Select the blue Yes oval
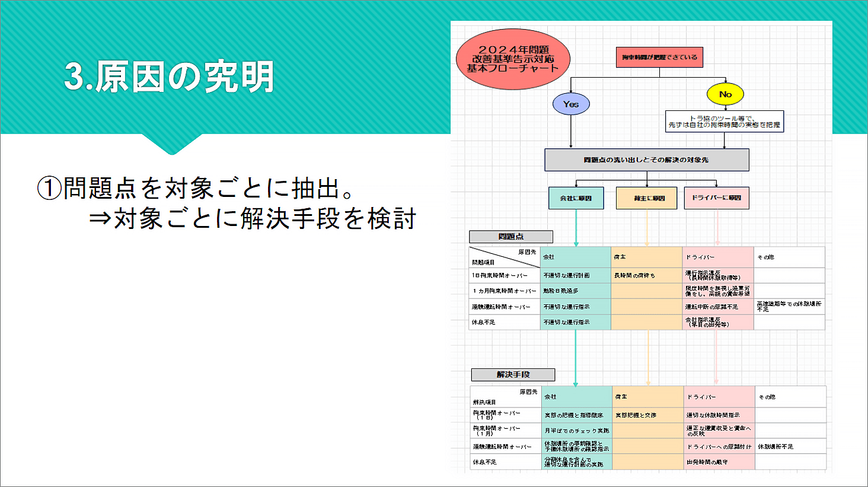This screenshot has height=487, width=868. pyautogui.click(x=571, y=104)
